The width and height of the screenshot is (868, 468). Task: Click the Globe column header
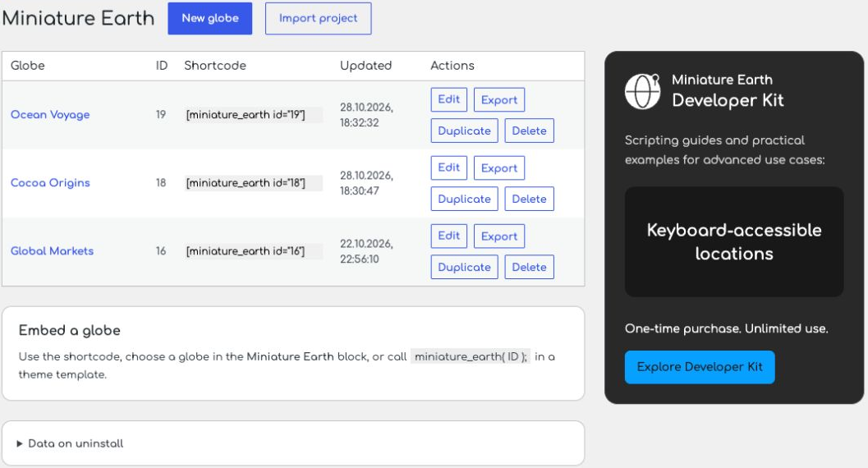28,66
